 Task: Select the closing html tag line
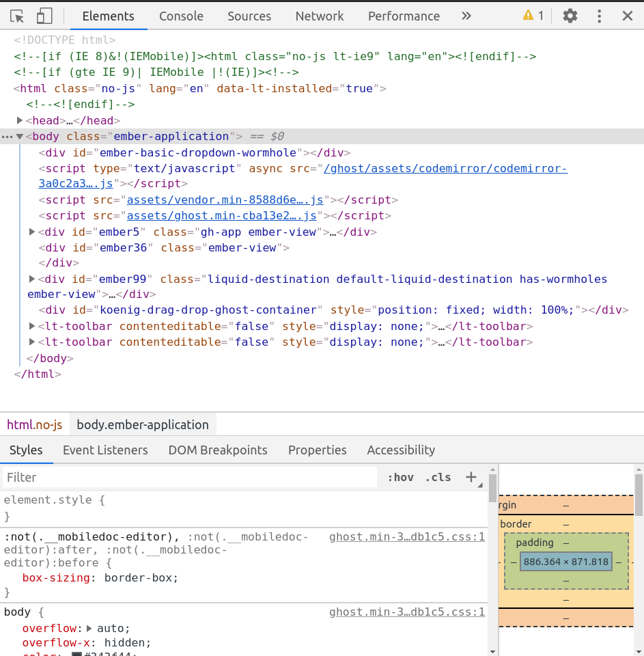tap(38, 374)
